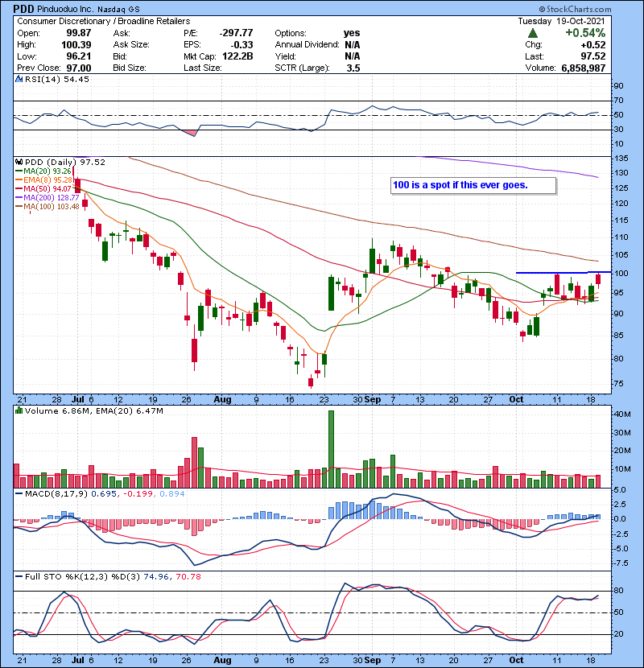
Task: Click the Options value yes
Action: pos(352,33)
